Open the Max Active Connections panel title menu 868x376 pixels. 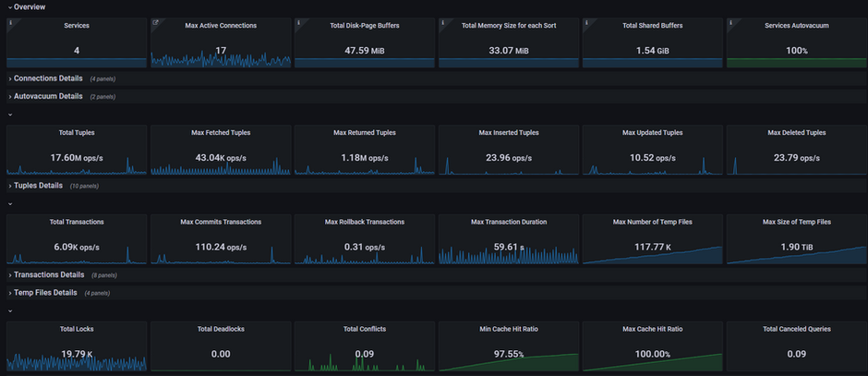(x=221, y=26)
